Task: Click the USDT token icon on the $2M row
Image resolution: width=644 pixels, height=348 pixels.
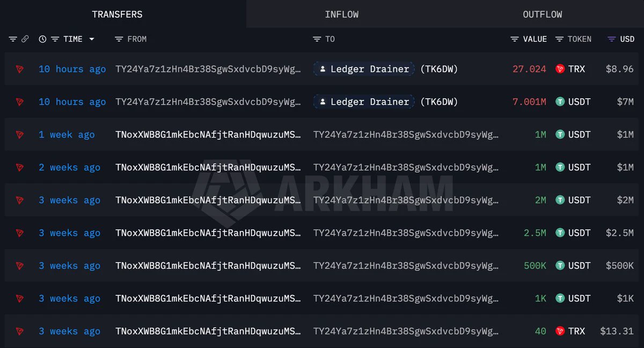Action: point(560,200)
